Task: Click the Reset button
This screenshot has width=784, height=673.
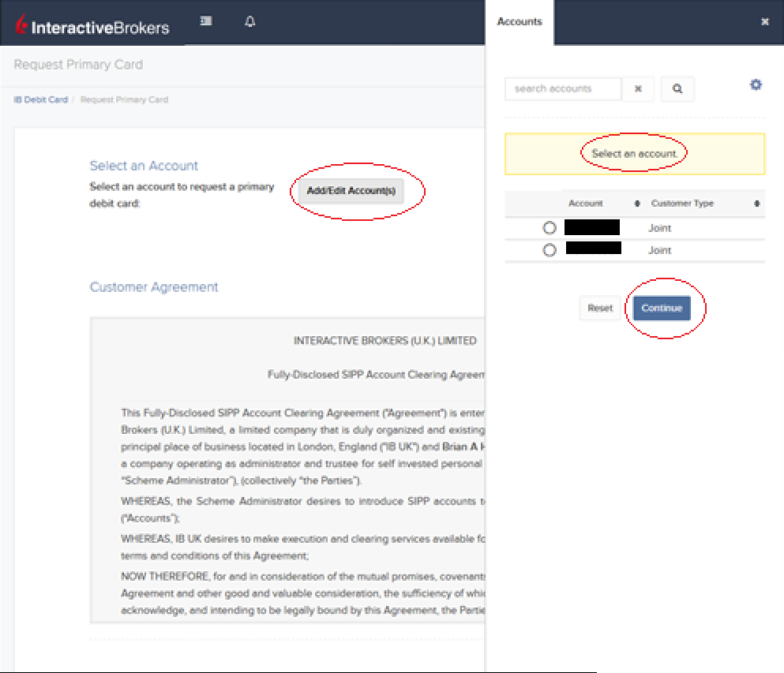Action: pos(600,308)
